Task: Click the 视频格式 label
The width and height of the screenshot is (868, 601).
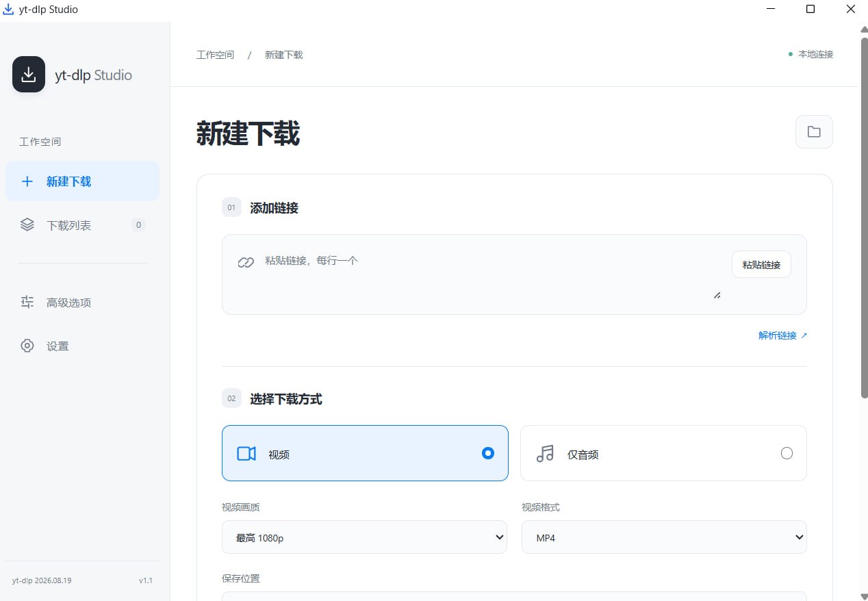Action: 541,507
